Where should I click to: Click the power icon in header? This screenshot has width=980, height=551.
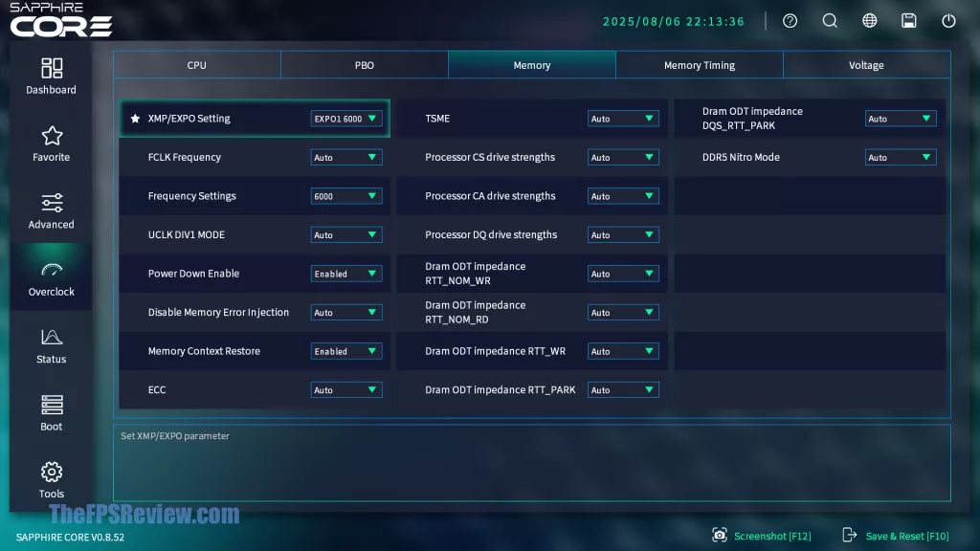(948, 21)
